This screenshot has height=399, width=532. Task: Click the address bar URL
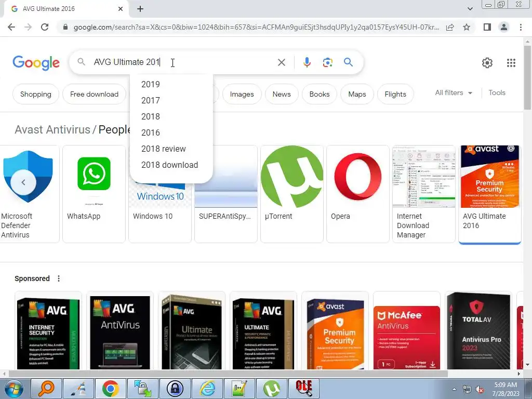pos(256,27)
